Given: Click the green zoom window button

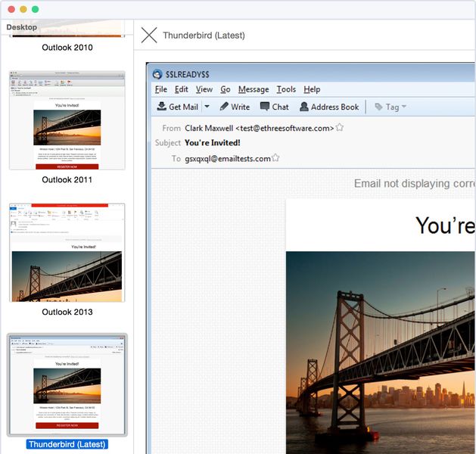Looking at the screenshot, I should coord(36,9).
